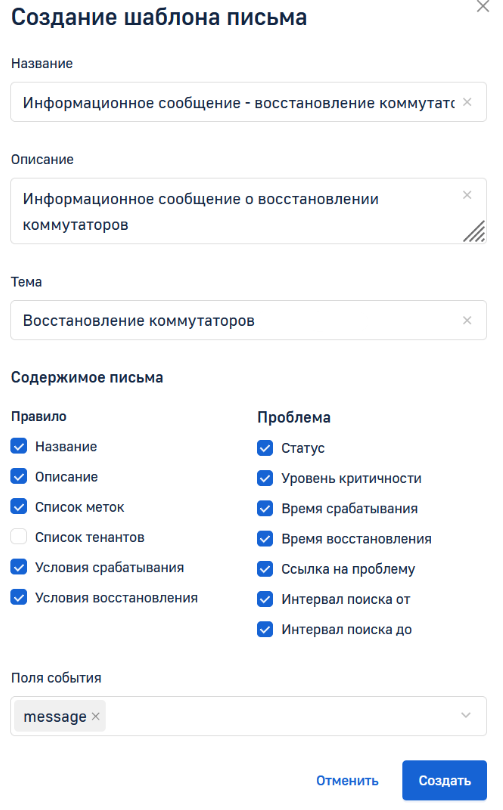503x810 pixels.
Task: Click the Создать button
Action: pos(444,780)
